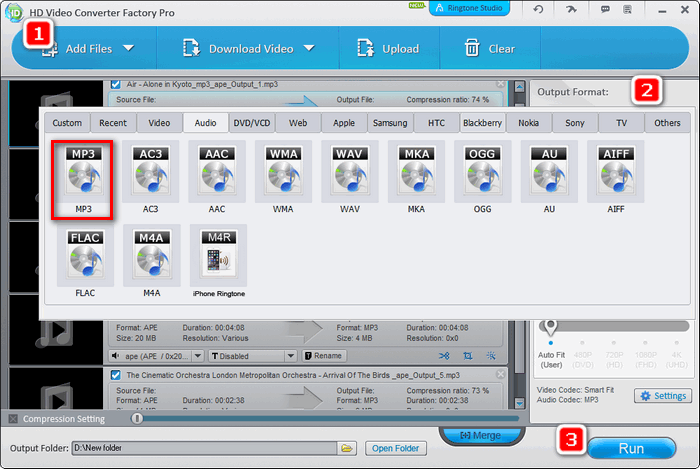Open the TV tab

(x=621, y=123)
